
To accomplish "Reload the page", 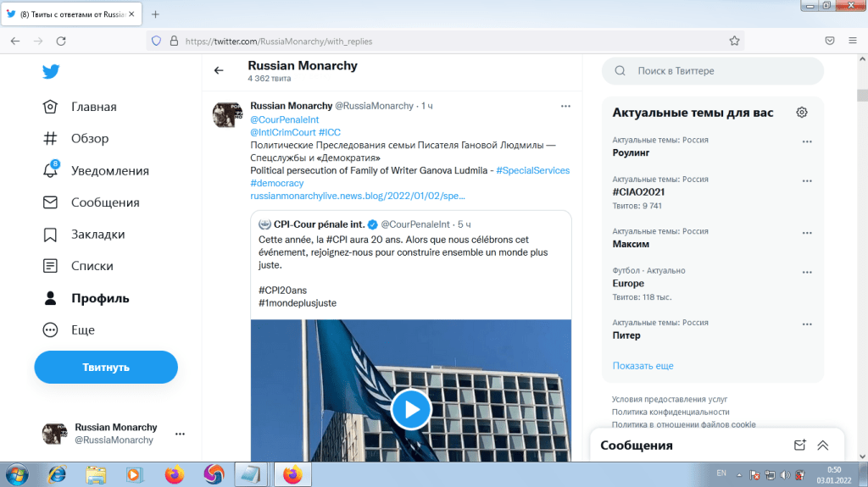I will 61,41.
